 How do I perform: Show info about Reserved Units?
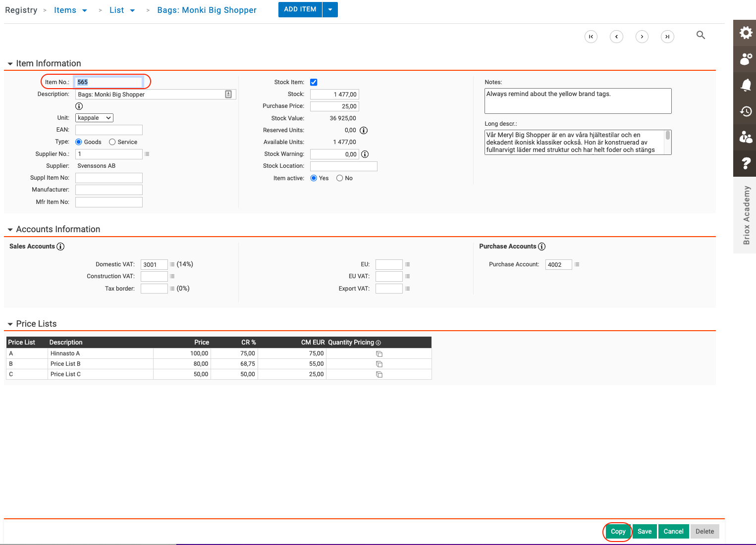pyautogui.click(x=364, y=131)
